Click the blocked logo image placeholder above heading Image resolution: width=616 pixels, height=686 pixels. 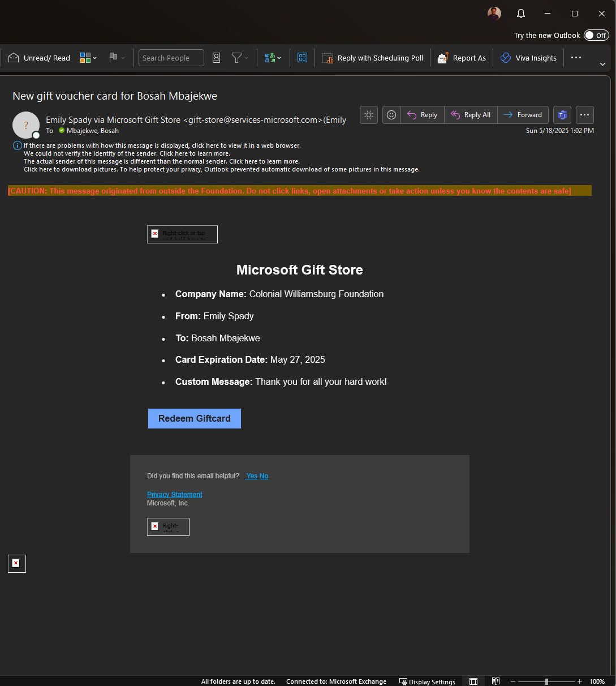click(182, 234)
